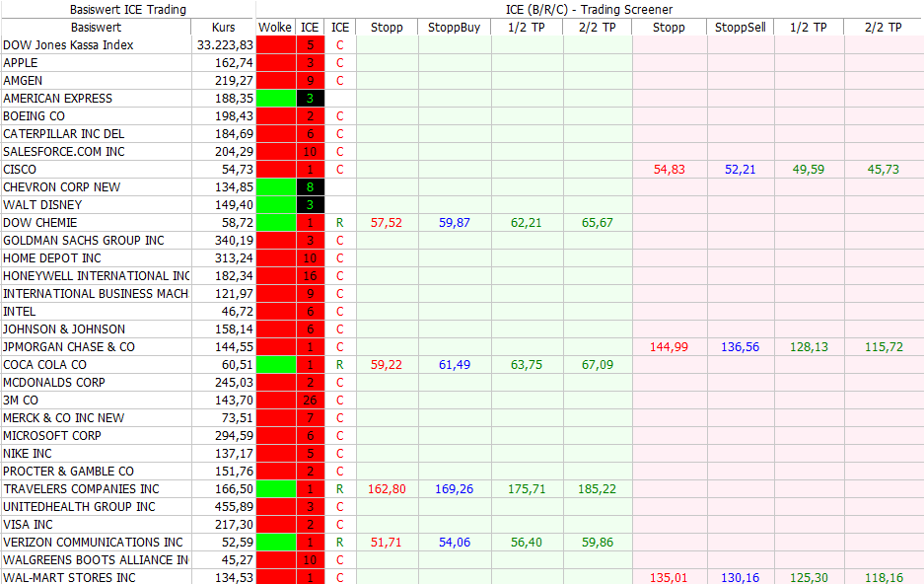Sort by the Kurs column header
Image resolution: width=924 pixels, height=584 pixels.
point(223,27)
